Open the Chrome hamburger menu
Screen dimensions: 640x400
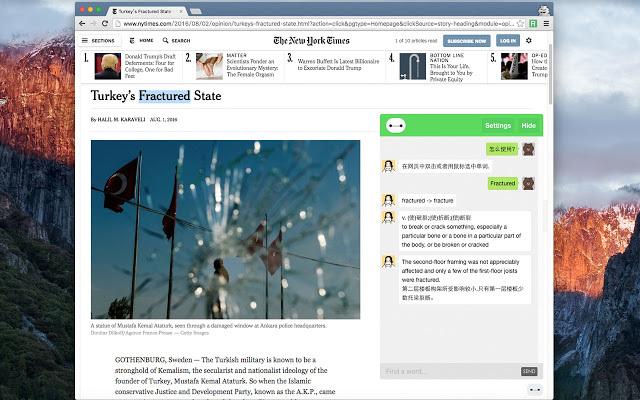546,24
